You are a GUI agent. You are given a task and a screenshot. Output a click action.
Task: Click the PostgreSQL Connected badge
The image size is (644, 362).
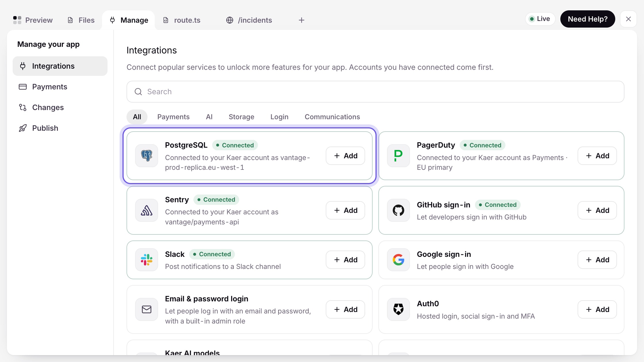click(235, 145)
